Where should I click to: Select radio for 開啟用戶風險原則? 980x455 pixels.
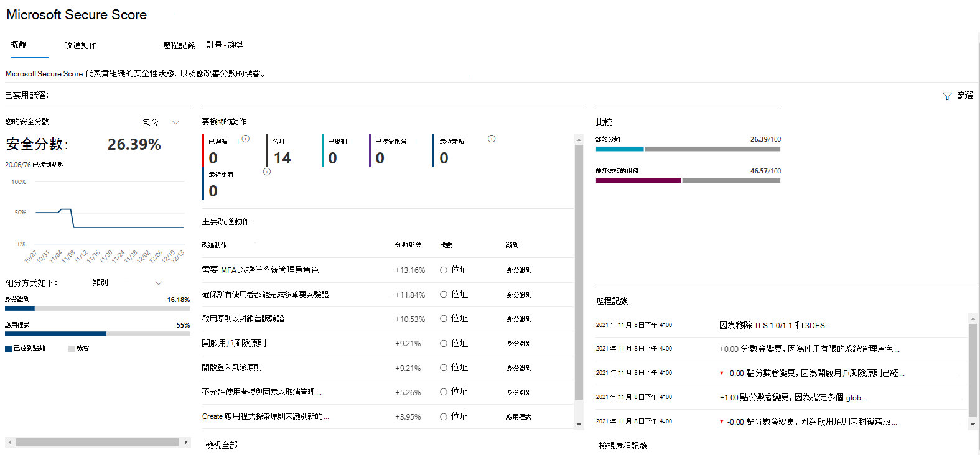pos(444,343)
